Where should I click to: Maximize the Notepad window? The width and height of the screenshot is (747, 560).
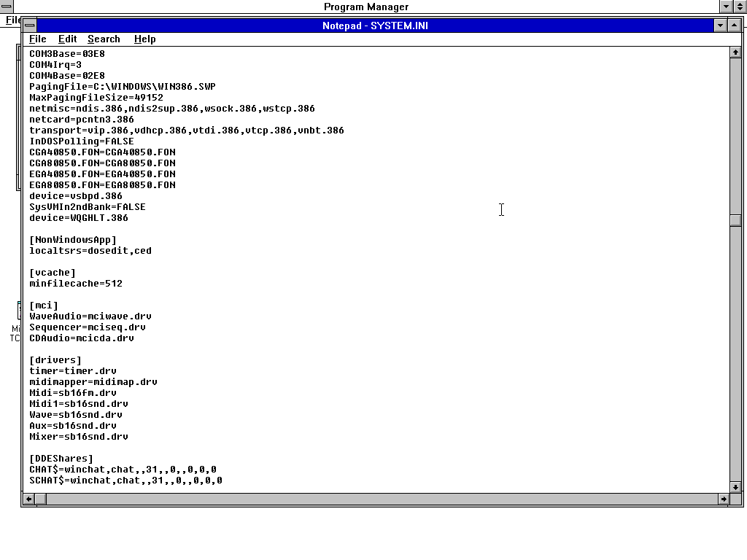point(735,26)
